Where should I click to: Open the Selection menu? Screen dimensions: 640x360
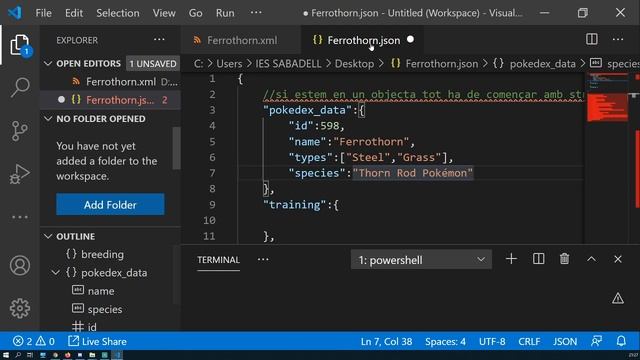[118, 13]
